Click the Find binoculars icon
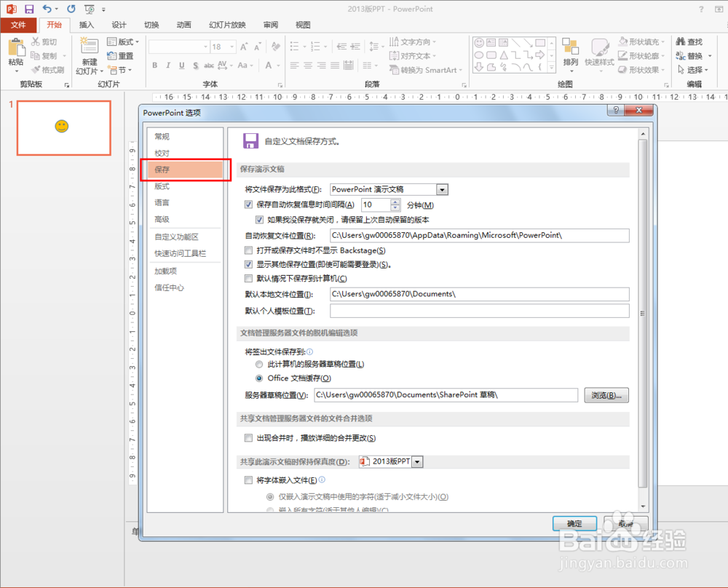The height and width of the screenshot is (588, 728). click(681, 41)
